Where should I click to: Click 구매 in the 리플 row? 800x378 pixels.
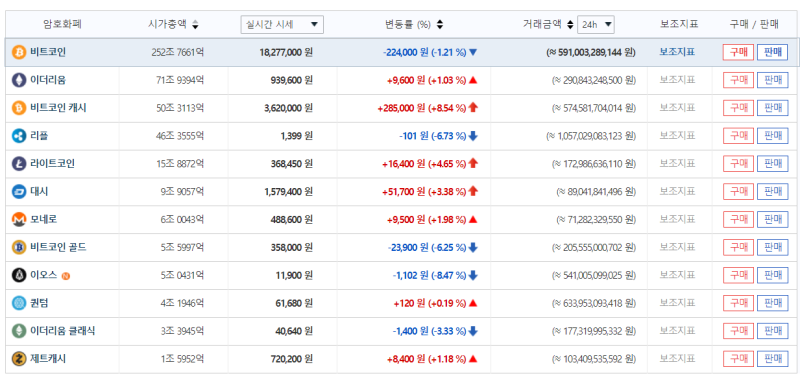click(x=738, y=136)
